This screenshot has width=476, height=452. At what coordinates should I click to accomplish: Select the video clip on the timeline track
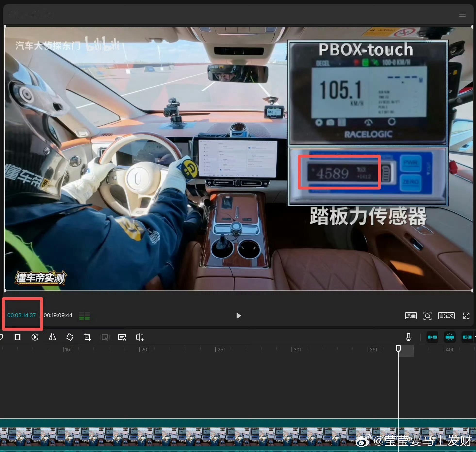pos(238,435)
